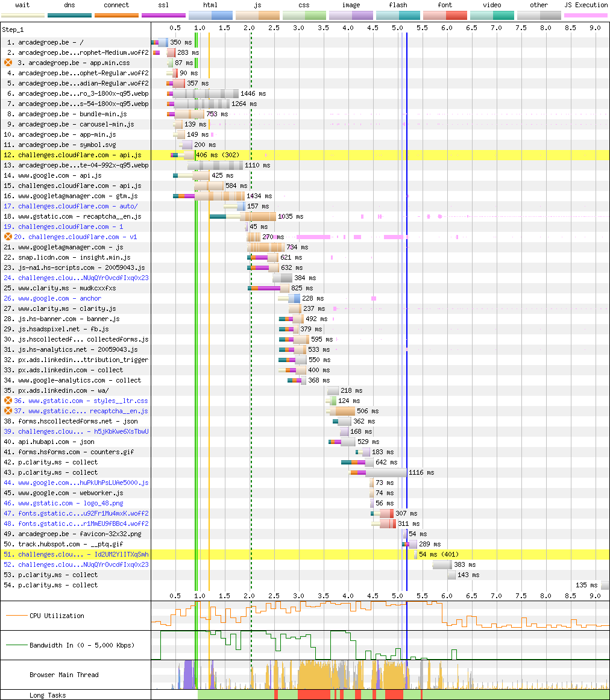The image size is (610, 700).
Task: Select request 1 arcadegroep.be - /
Action: click(x=45, y=42)
